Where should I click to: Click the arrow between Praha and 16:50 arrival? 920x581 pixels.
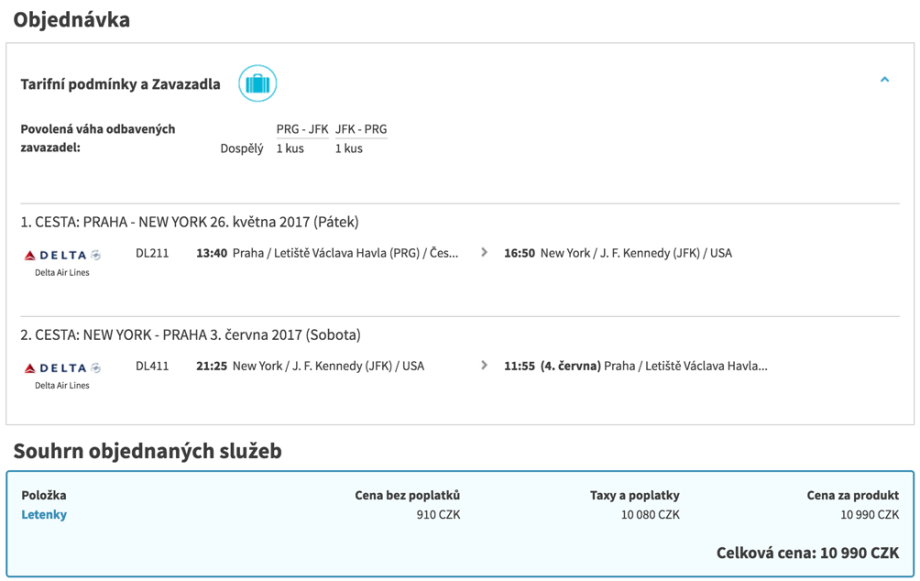[x=484, y=253]
